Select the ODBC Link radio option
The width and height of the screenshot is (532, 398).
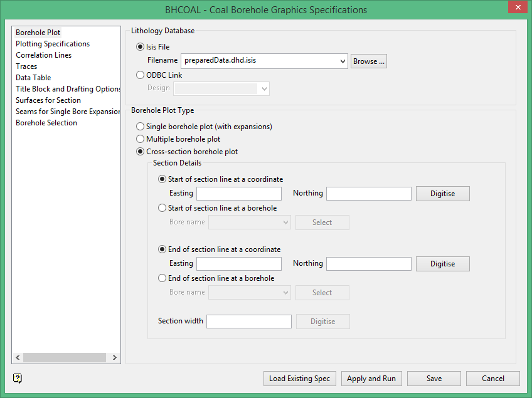click(x=141, y=75)
